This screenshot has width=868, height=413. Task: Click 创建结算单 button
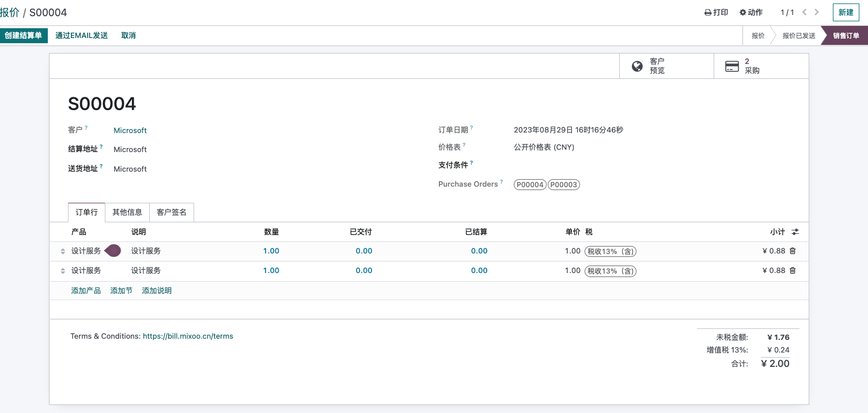point(24,36)
